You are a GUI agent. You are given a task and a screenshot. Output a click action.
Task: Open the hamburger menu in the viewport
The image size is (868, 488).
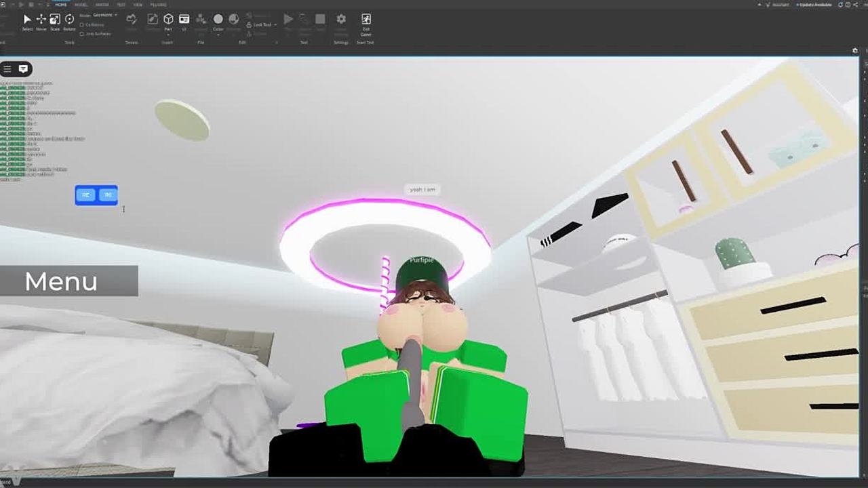(7, 68)
